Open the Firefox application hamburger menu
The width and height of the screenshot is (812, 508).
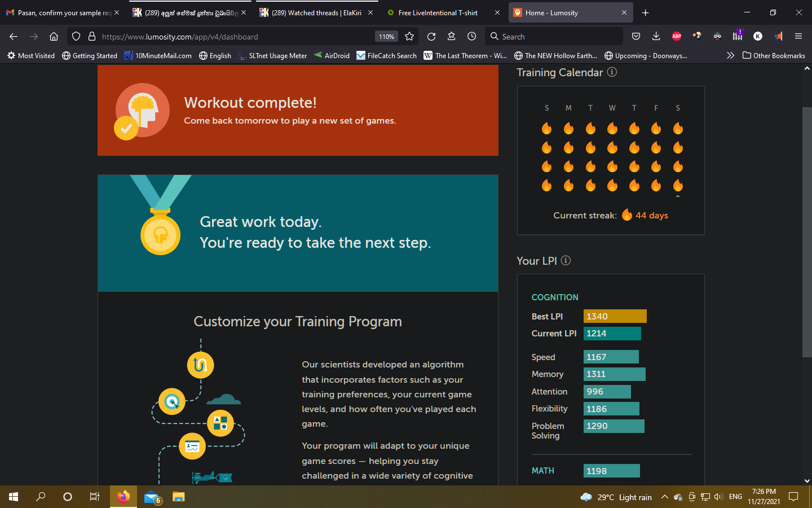pyautogui.click(x=798, y=37)
